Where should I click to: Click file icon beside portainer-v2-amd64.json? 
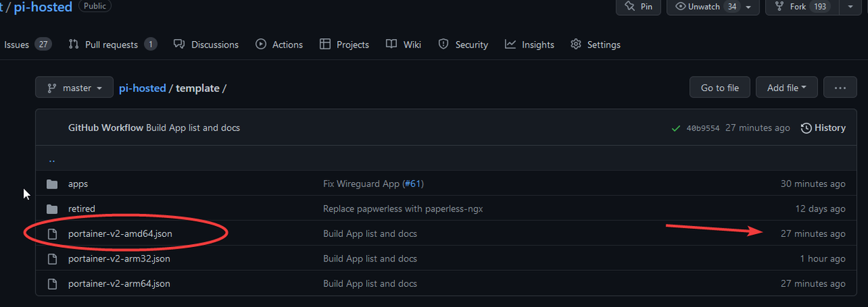52,233
